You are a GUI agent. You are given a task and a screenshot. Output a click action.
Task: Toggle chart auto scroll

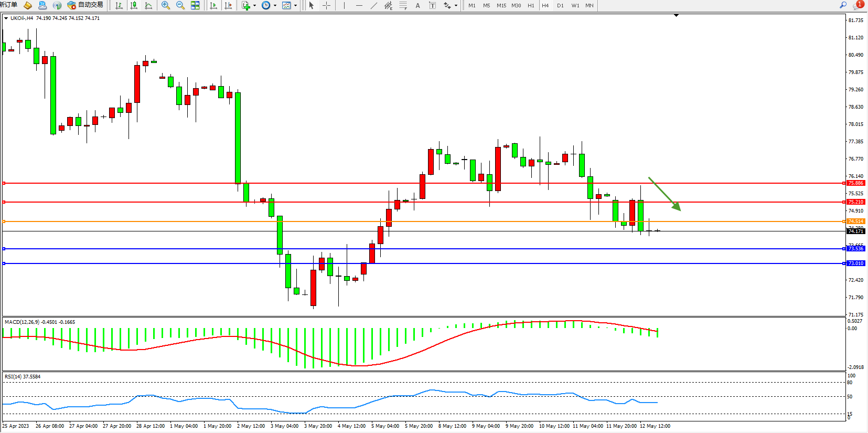pos(213,5)
